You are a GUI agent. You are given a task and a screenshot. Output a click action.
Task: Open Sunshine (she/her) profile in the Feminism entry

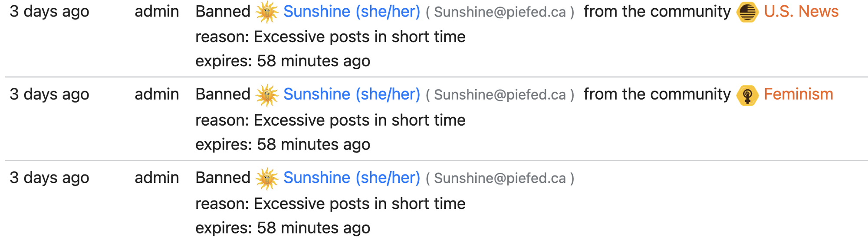352,94
